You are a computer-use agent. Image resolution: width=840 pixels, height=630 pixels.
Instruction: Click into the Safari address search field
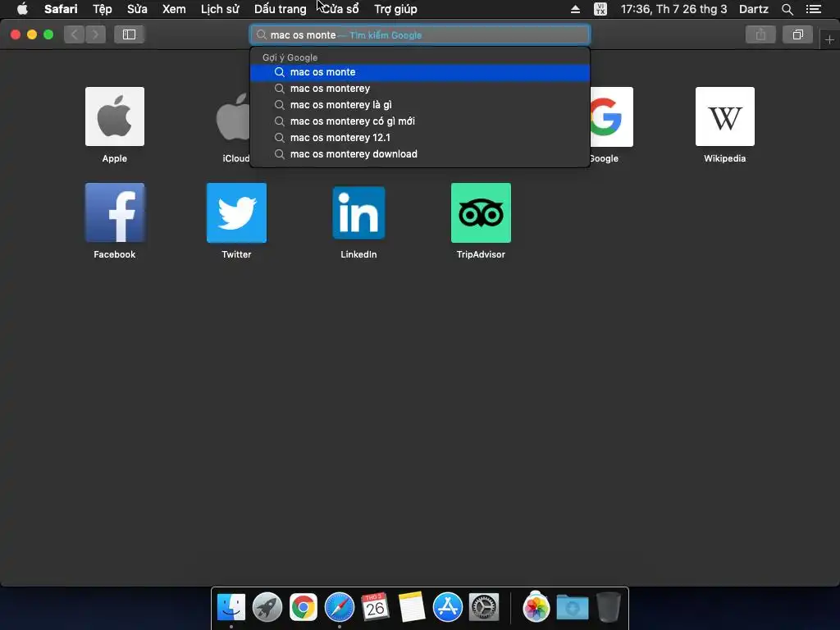click(x=420, y=34)
